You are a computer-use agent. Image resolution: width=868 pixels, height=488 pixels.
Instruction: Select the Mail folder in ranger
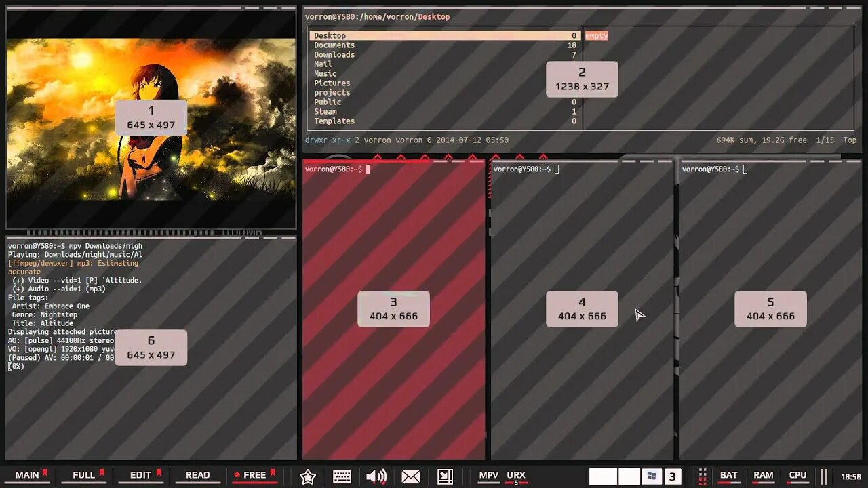coord(446,64)
